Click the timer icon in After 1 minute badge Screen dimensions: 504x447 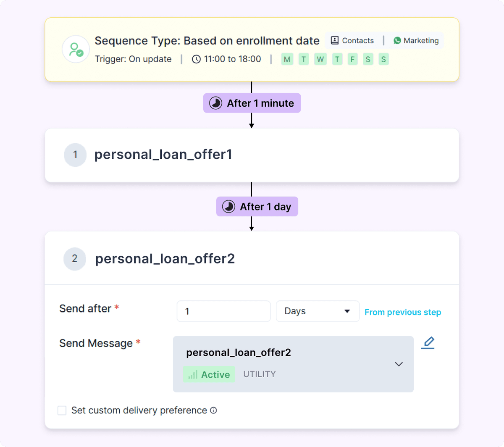pyautogui.click(x=215, y=103)
